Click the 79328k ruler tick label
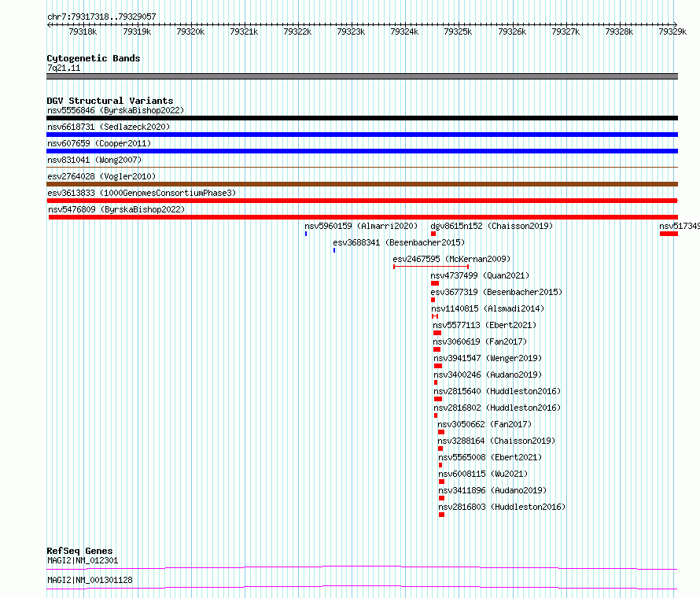The image size is (700, 598). click(619, 31)
